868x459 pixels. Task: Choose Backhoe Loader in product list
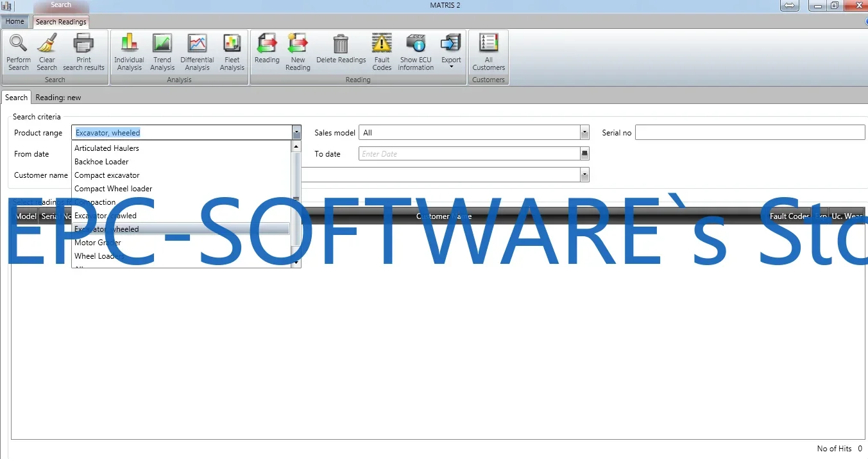tap(182, 162)
